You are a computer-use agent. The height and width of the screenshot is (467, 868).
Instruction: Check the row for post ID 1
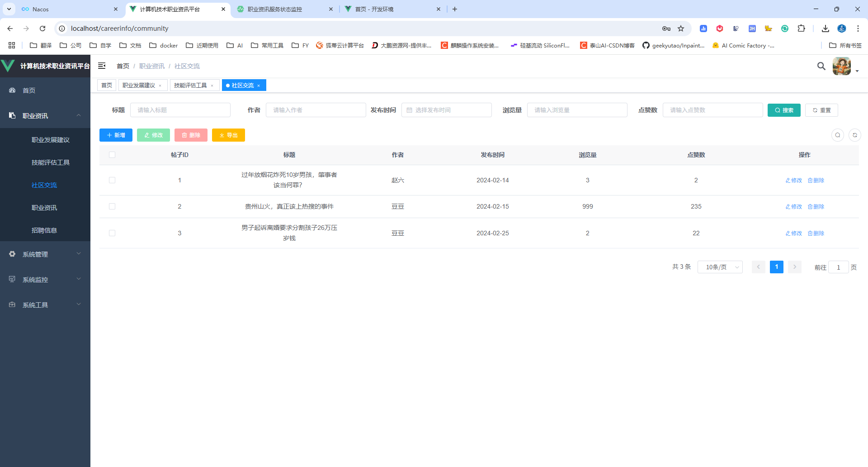(x=112, y=180)
